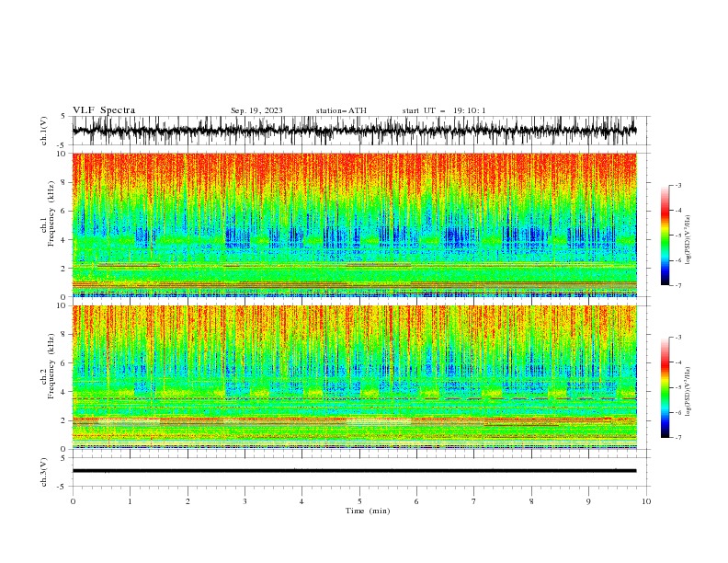
Task: Click the 'Time (min)' axis label
Action: 368,511
